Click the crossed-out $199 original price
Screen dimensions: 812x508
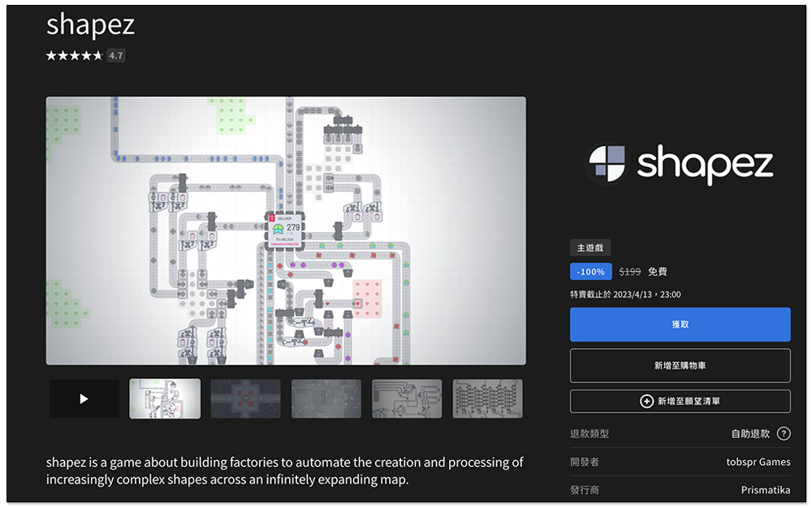click(630, 272)
